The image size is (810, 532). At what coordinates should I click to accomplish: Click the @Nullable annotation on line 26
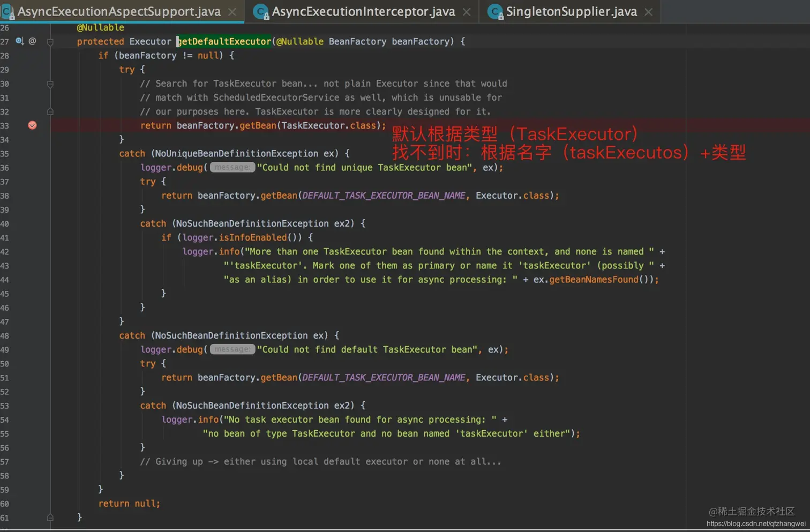(100, 27)
